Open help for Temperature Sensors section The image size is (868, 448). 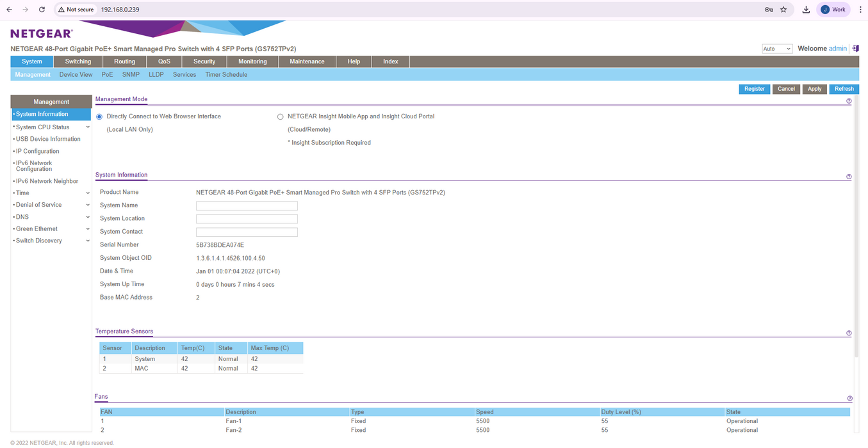(x=849, y=333)
